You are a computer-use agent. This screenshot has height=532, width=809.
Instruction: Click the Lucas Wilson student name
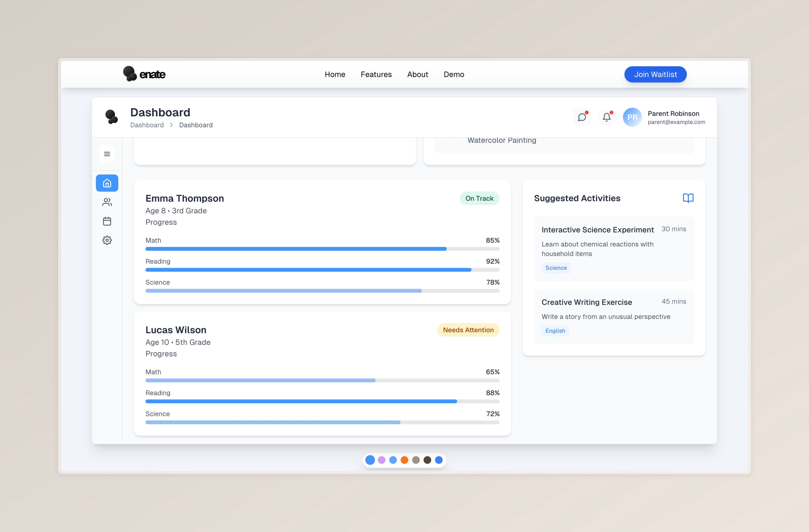176,330
